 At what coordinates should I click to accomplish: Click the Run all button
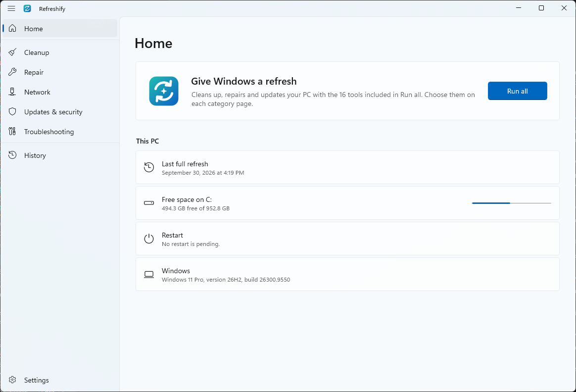517,91
